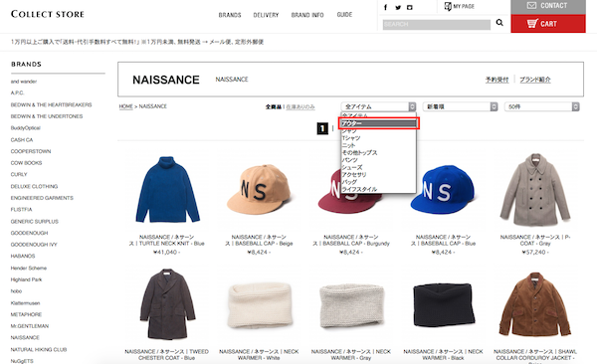This screenshot has width=597, height=364.
Task: Open NATURAL HIKING CLUB brand link
Action: pyautogui.click(x=39, y=349)
